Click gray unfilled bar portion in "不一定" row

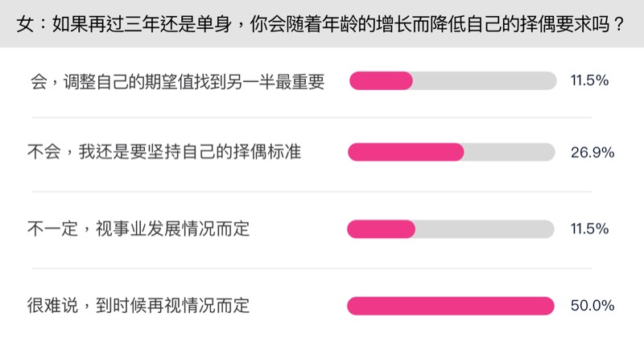pyautogui.click(x=484, y=229)
